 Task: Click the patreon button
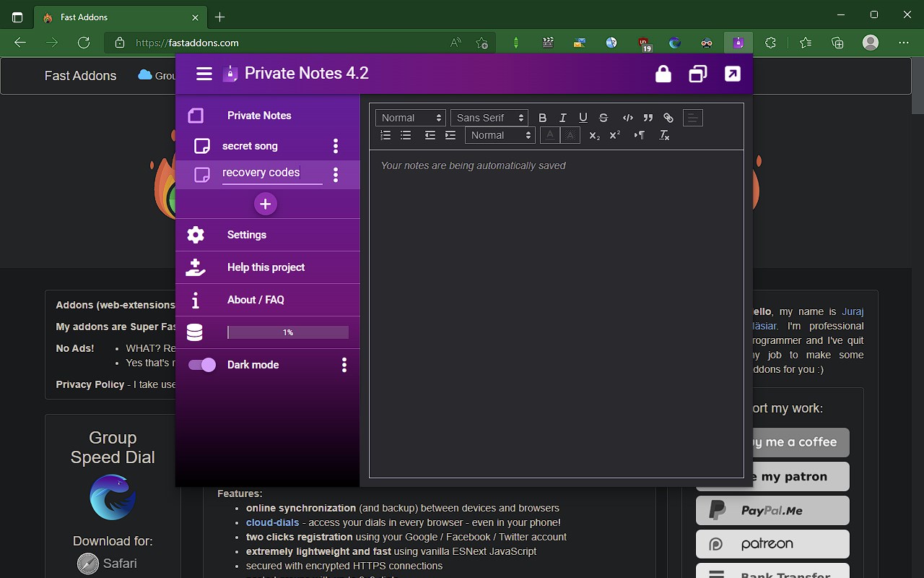772,544
